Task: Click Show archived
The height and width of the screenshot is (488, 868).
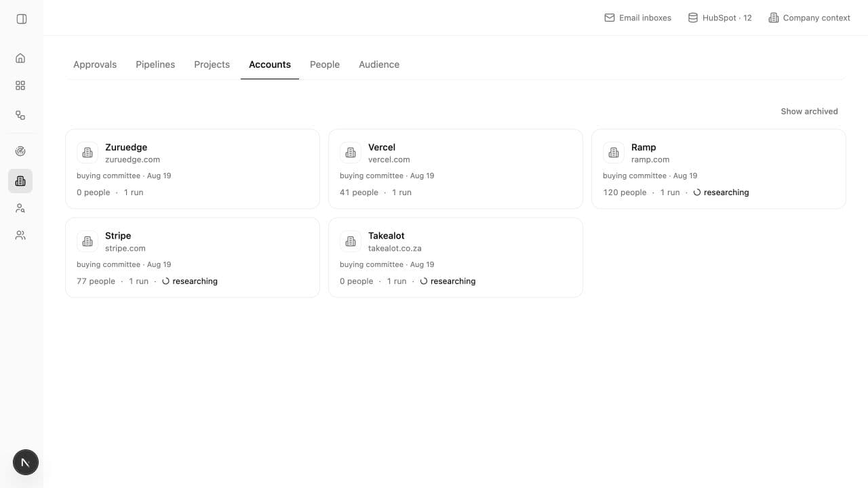Action: click(809, 111)
